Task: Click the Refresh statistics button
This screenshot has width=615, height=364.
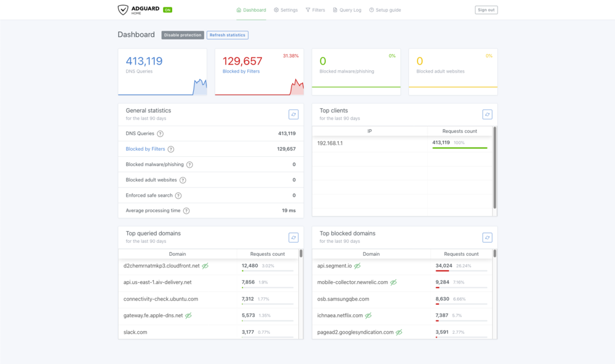Action: click(x=228, y=35)
